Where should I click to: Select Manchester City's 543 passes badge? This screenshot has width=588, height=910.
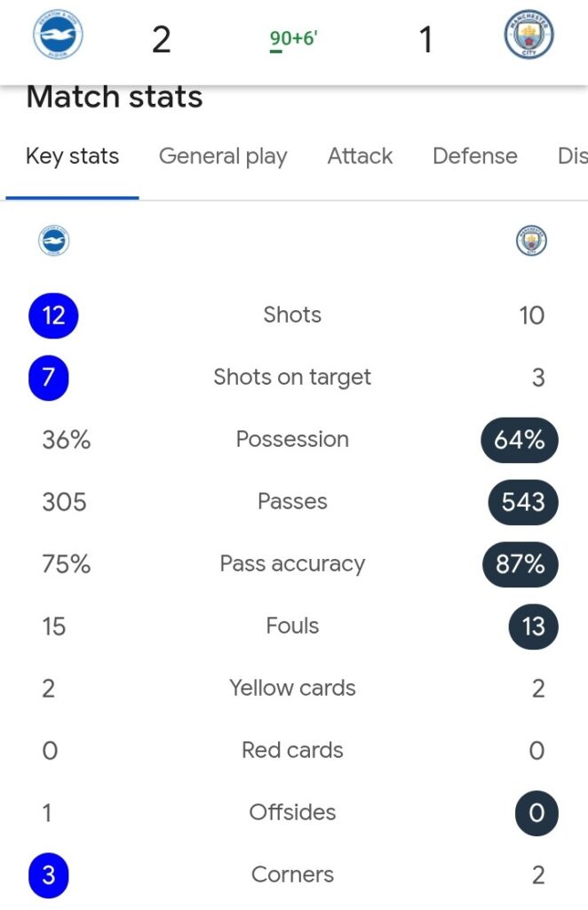(x=522, y=502)
